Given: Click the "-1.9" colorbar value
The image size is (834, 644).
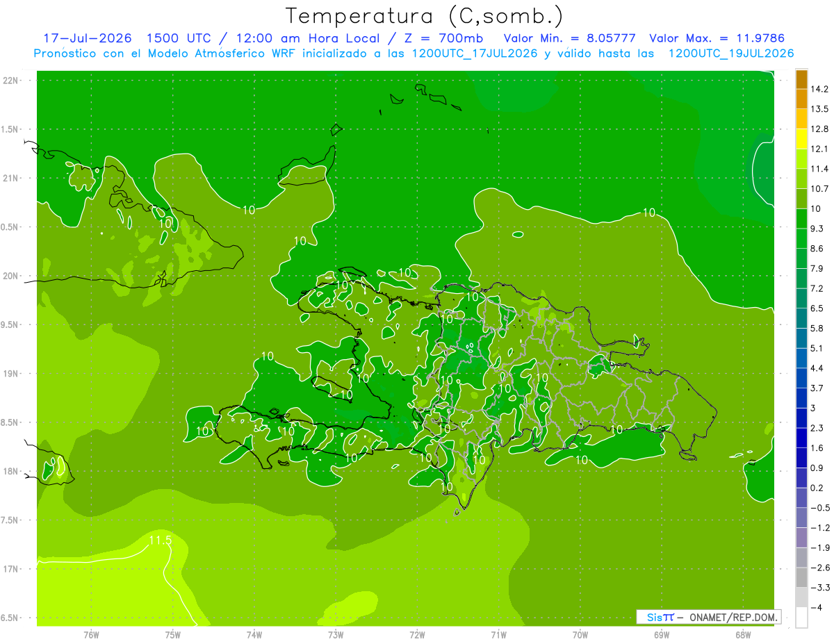Looking at the screenshot, I should [x=819, y=547].
